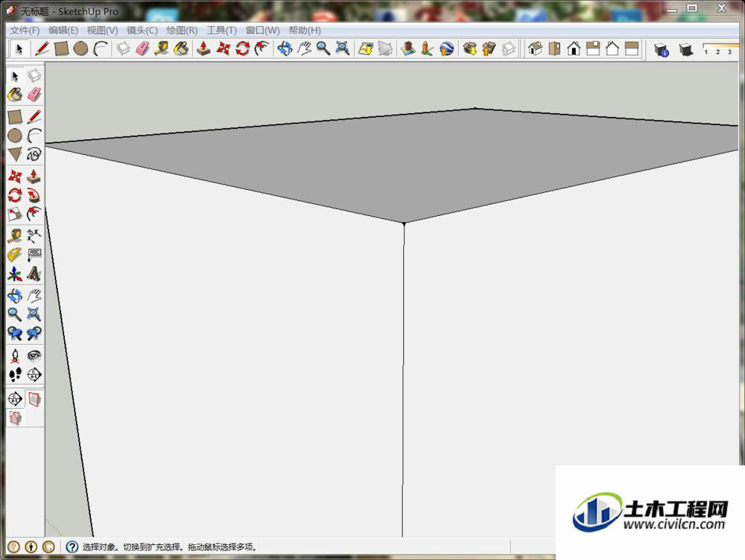This screenshot has width=745, height=560.
Task: Open the 编辑(E) menu
Action: point(63,31)
